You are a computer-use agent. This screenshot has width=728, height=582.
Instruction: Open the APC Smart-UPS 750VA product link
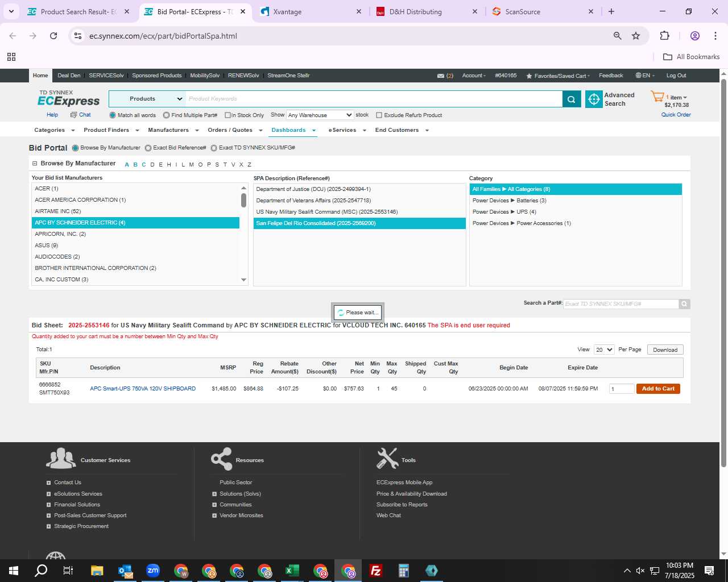143,389
